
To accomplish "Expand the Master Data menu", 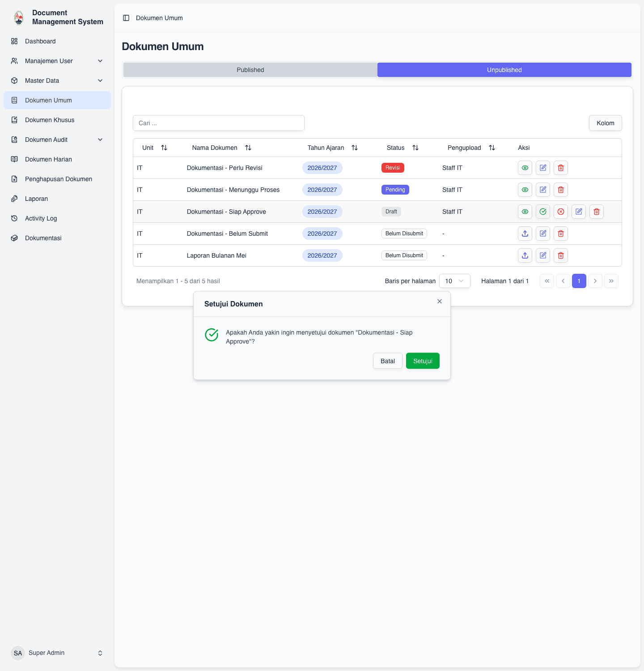I will (57, 81).
